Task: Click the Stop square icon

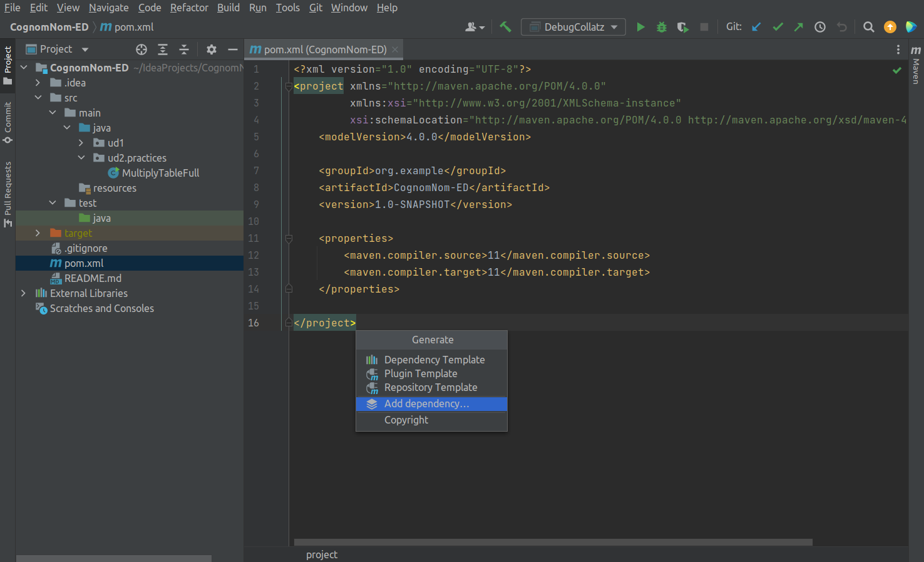Action: click(704, 27)
